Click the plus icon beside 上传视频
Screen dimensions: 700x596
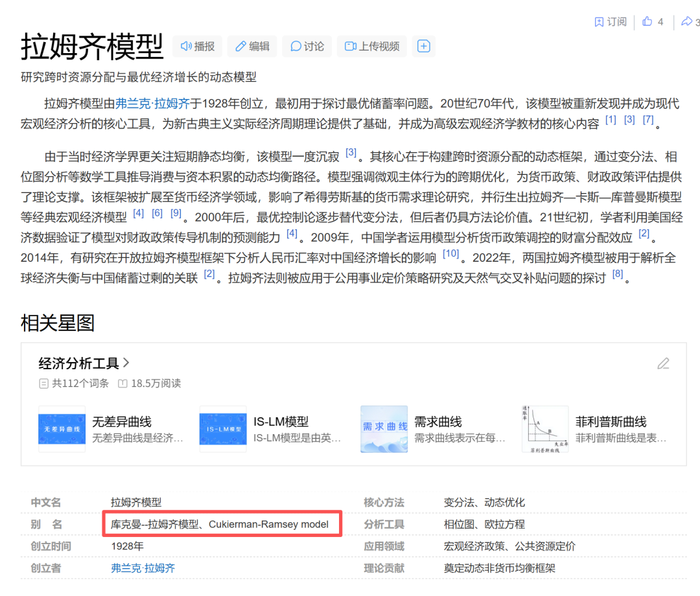click(424, 46)
